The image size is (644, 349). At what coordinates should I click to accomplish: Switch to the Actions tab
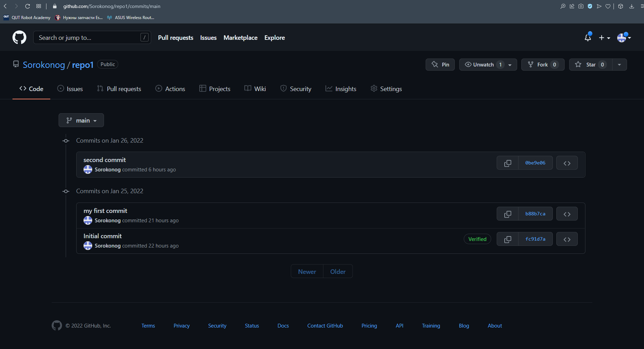(170, 89)
